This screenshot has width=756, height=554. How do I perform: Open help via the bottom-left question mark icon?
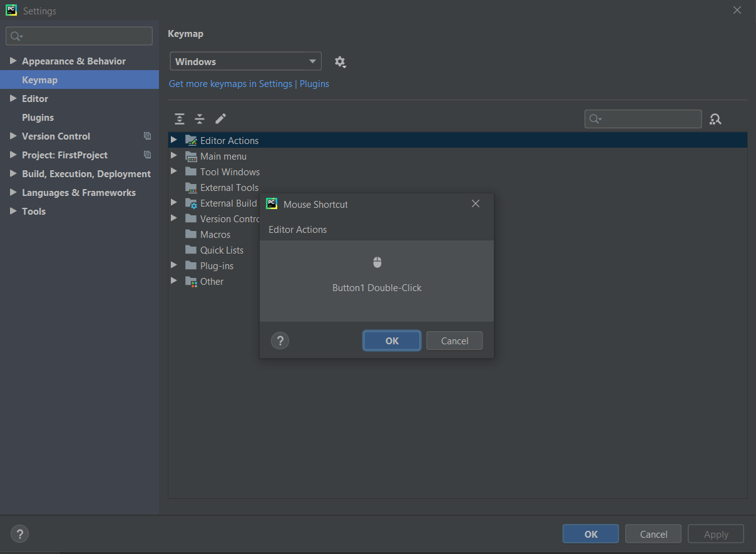coord(19,534)
